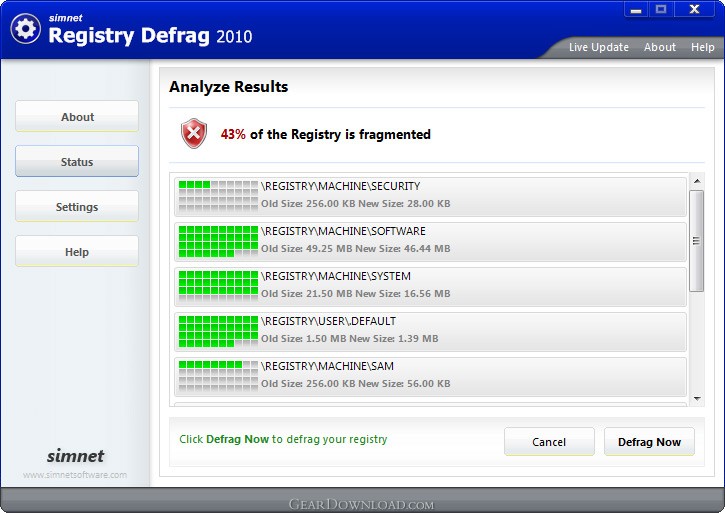Viewport: 725px width, 513px height.
Task: Click the simnet logo in sidebar
Action: pos(75,456)
